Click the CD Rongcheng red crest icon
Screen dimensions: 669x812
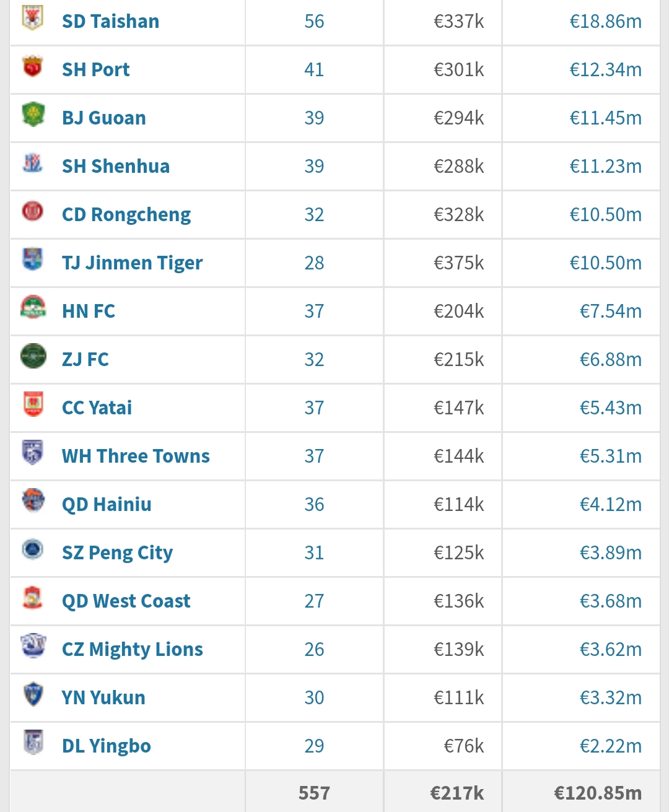[x=33, y=211]
